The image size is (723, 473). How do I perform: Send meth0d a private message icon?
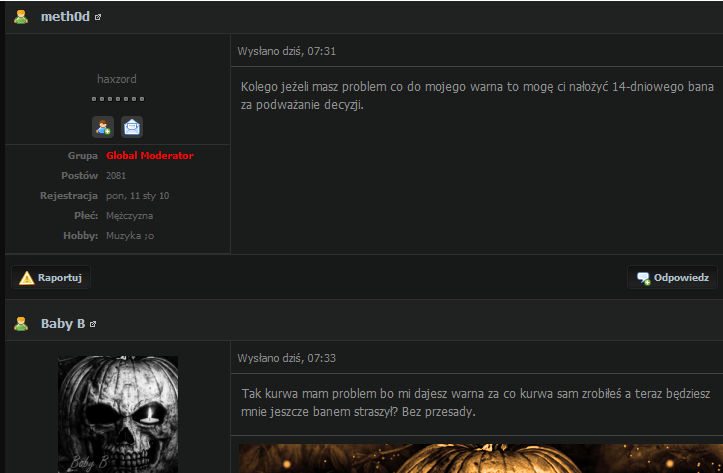pyautogui.click(x=132, y=127)
